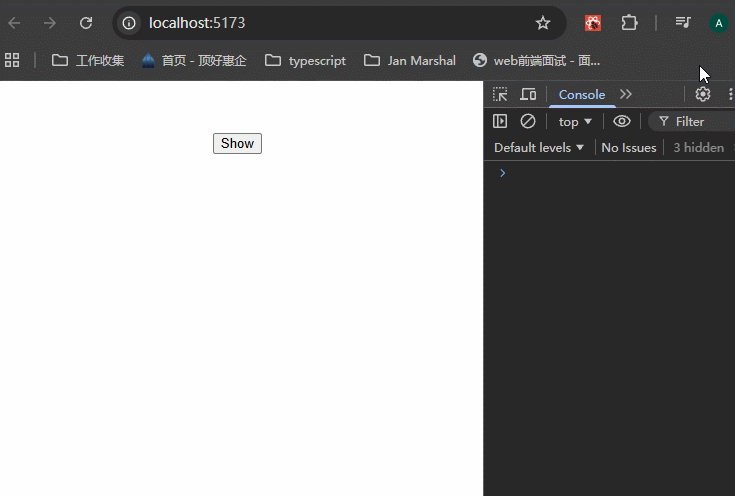Open the Extensions puzzle menu

coord(629,23)
